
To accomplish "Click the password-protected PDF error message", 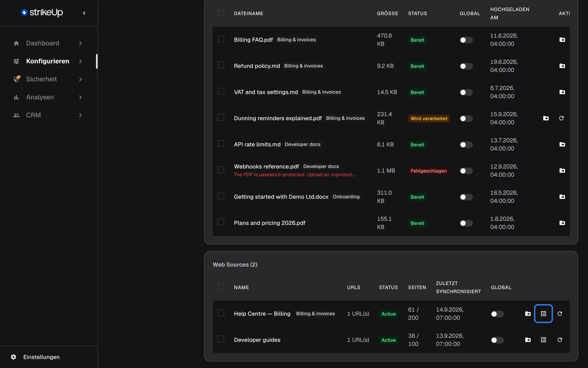I will [x=294, y=175].
